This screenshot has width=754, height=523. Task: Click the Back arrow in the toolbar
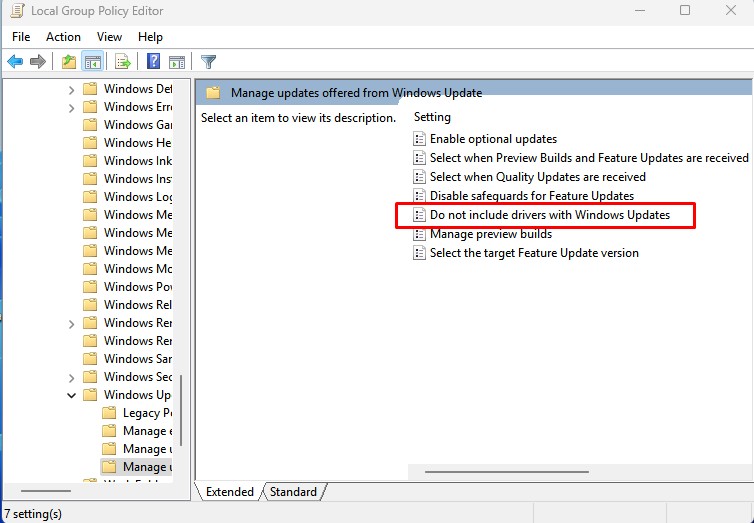coord(15,62)
